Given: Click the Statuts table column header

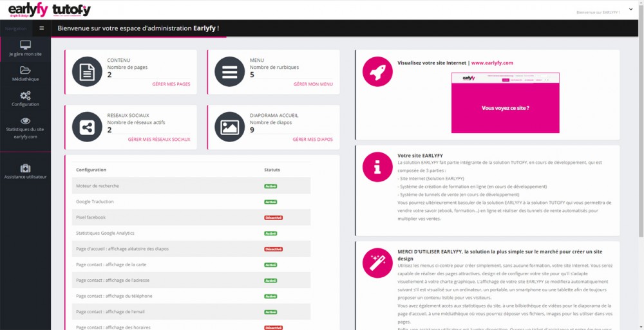Looking at the screenshot, I should pos(272,170).
